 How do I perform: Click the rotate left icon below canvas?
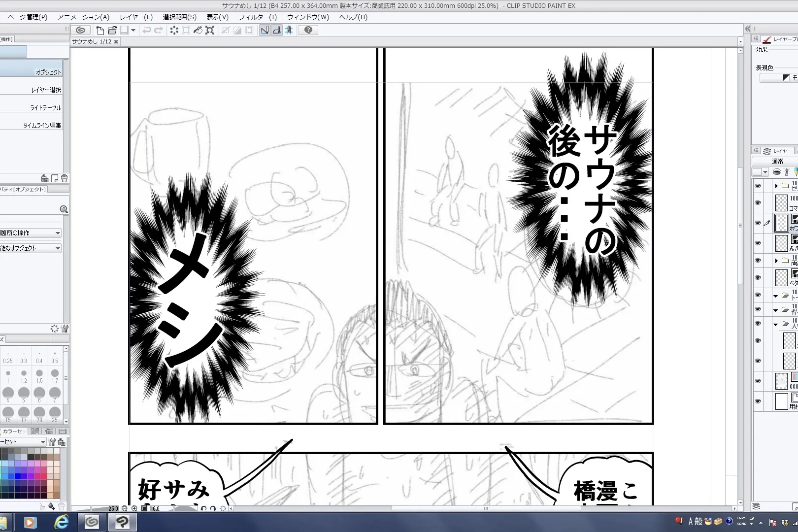[203, 508]
